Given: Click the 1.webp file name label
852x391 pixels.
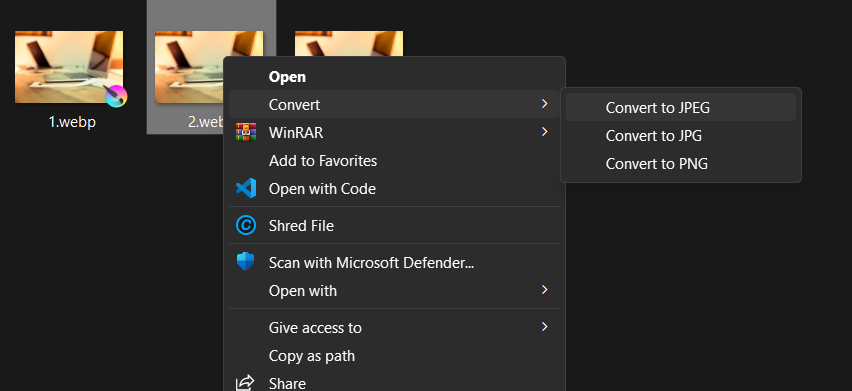Looking at the screenshot, I should 72,122.
